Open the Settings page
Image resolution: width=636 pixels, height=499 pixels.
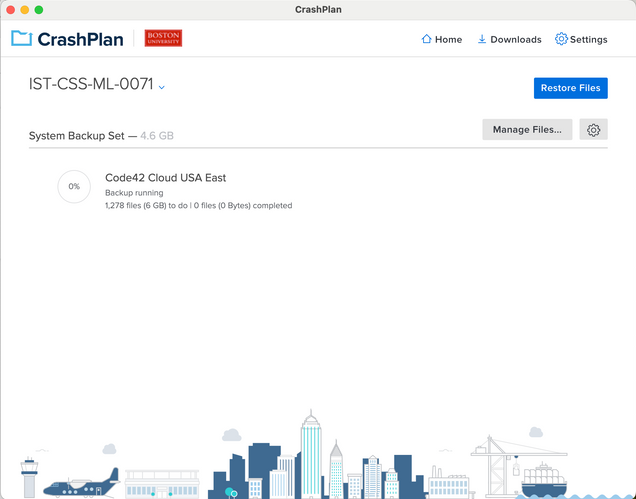coord(581,39)
